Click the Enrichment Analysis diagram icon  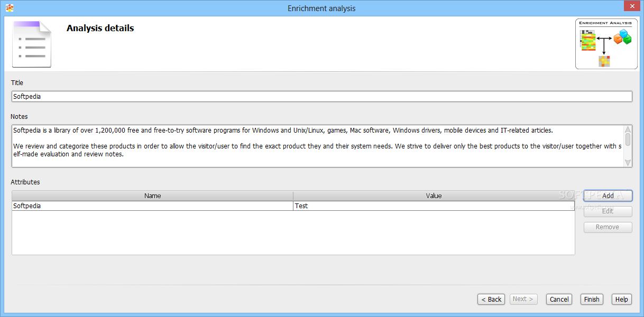(606, 44)
